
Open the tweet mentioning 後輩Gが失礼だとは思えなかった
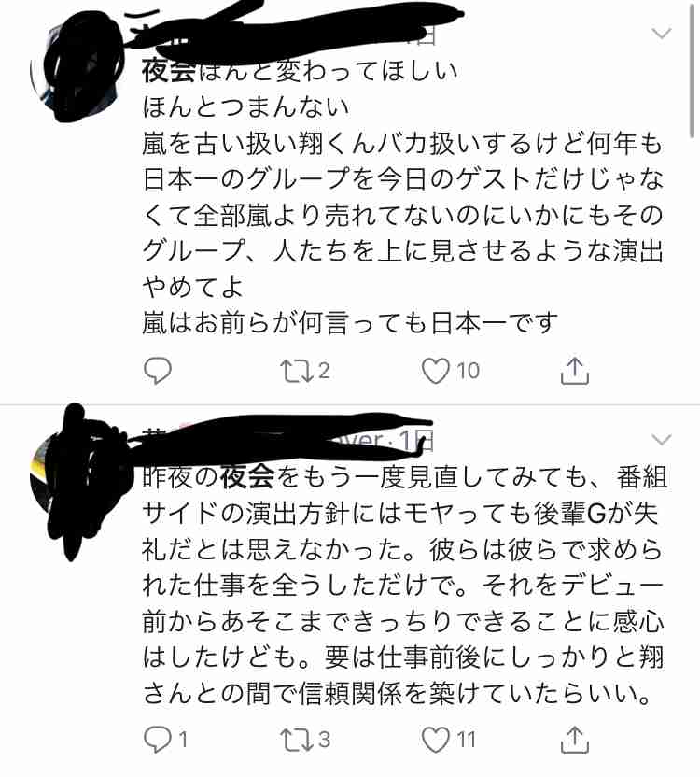(404, 586)
